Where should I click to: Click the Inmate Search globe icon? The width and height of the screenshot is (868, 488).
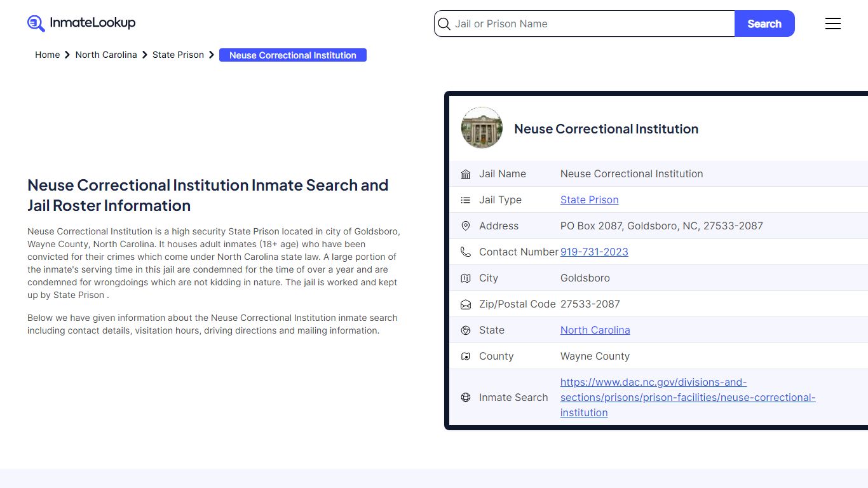point(466,398)
